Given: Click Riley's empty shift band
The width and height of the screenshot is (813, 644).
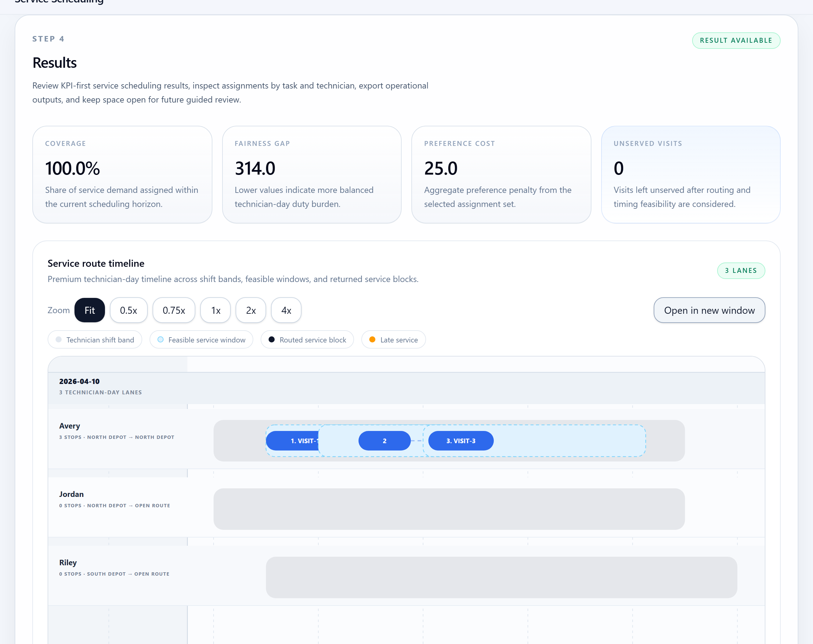Looking at the screenshot, I should click(x=501, y=577).
